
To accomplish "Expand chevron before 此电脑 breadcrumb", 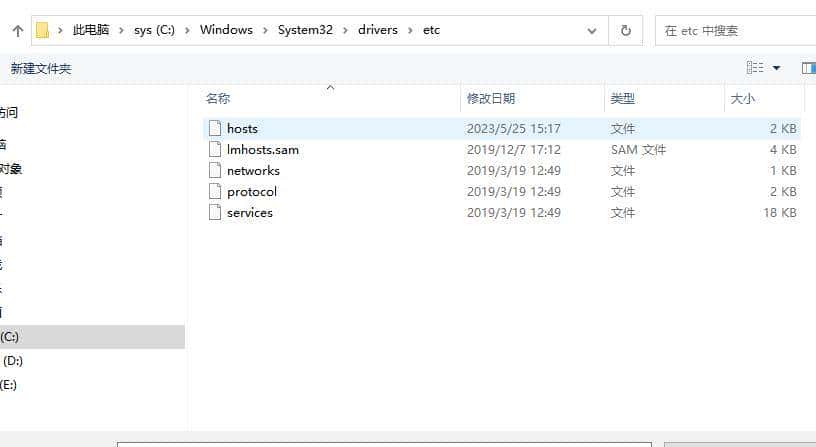I will pos(60,31).
